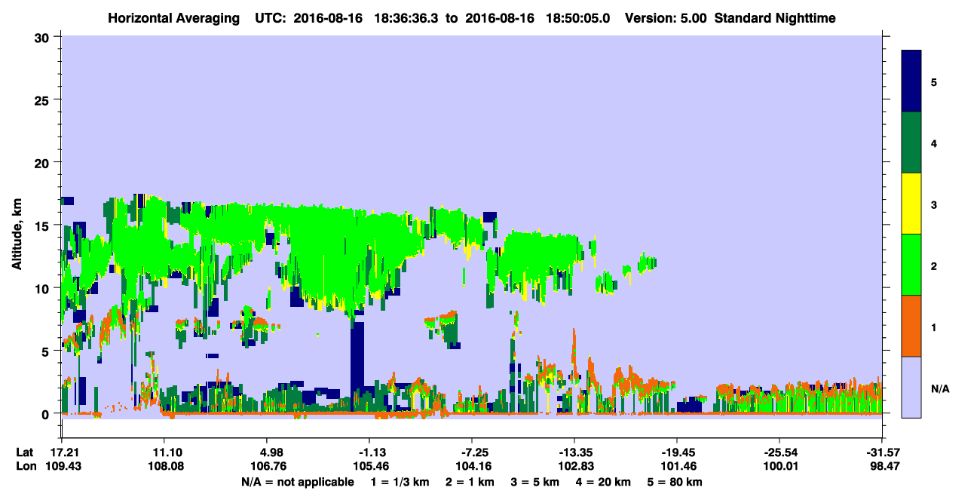Click the dark green colorbar segment labeled 4
Screen dimensions: 980x503
(x=911, y=143)
